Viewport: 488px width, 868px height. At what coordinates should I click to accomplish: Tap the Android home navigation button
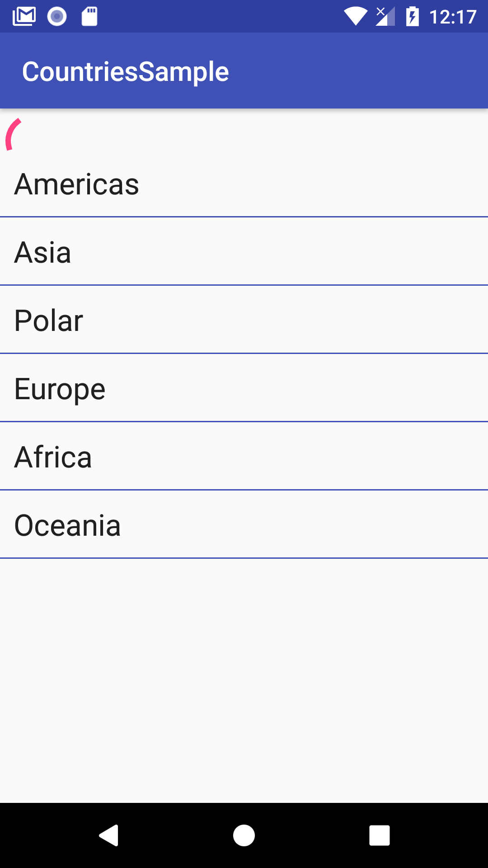click(x=244, y=835)
